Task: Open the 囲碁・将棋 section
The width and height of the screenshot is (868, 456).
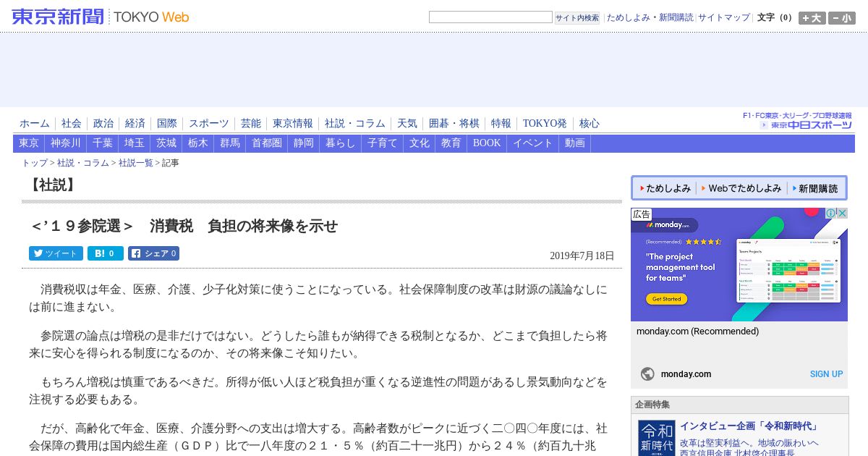Action: 454,124
